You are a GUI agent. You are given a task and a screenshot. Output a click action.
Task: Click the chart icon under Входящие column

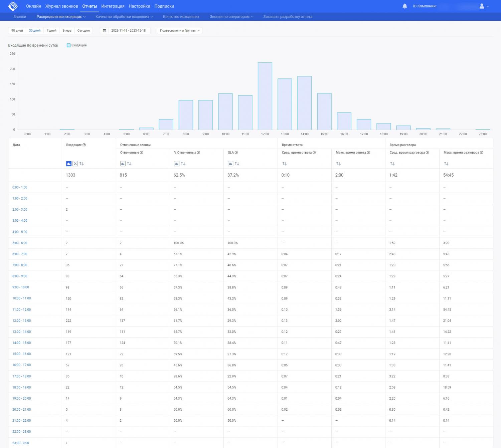(x=69, y=164)
